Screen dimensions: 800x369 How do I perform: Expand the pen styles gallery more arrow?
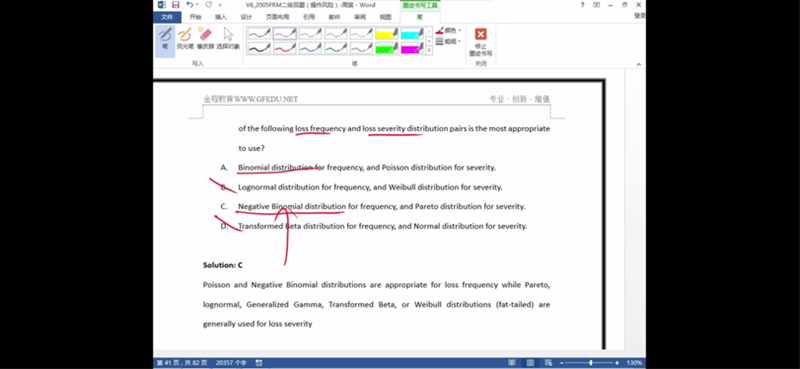point(429,50)
